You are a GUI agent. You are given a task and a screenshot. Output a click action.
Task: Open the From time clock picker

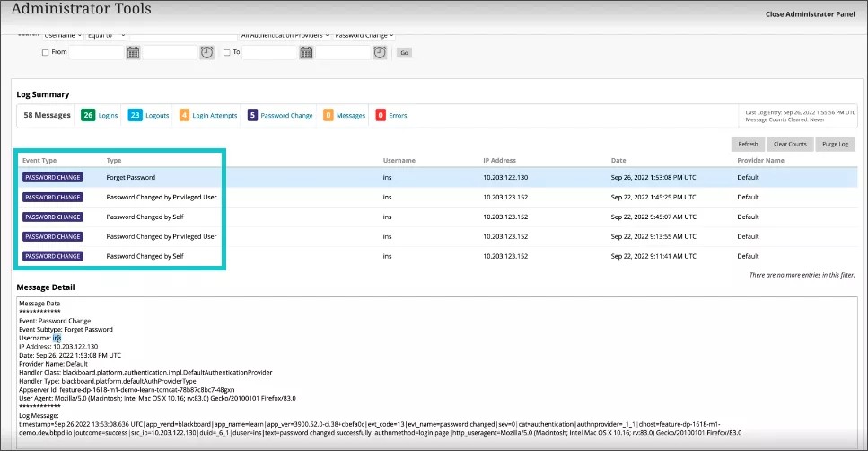(x=206, y=53)
